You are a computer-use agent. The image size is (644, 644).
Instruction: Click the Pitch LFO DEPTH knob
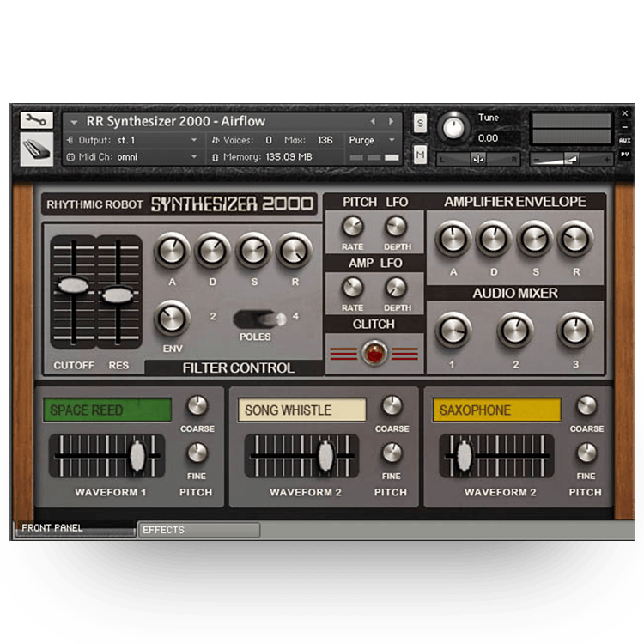click(x=397, y=227)
